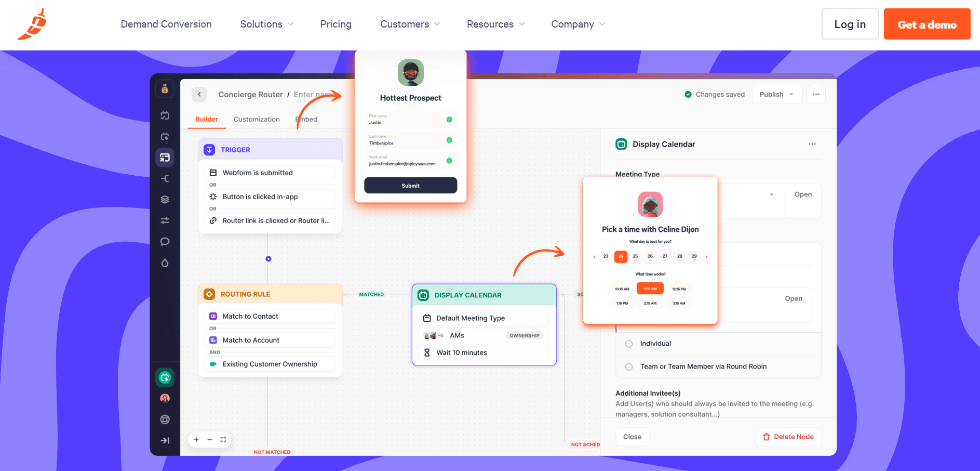Open the three-dot menu next to Publish

click(815, 95)
